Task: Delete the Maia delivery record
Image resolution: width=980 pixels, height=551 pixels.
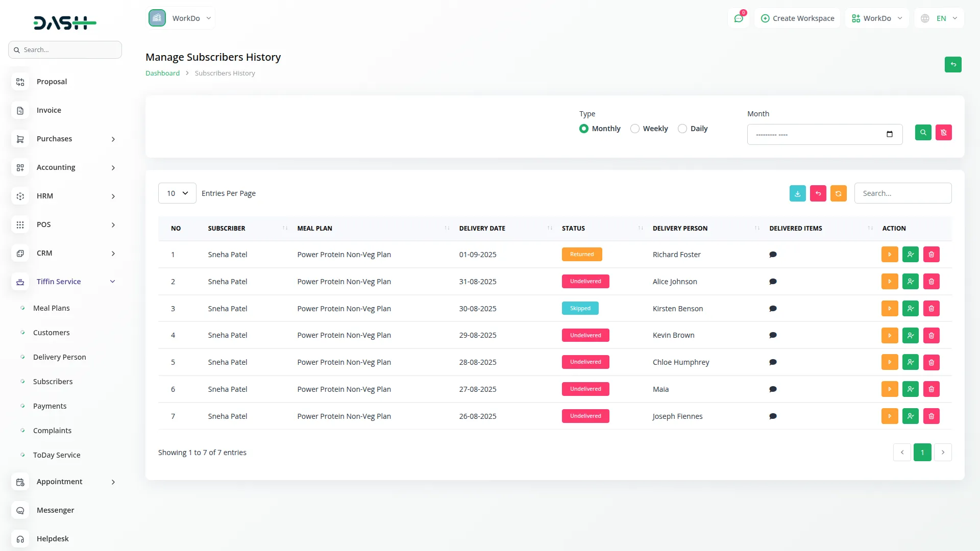Action: tap(931, 389)
